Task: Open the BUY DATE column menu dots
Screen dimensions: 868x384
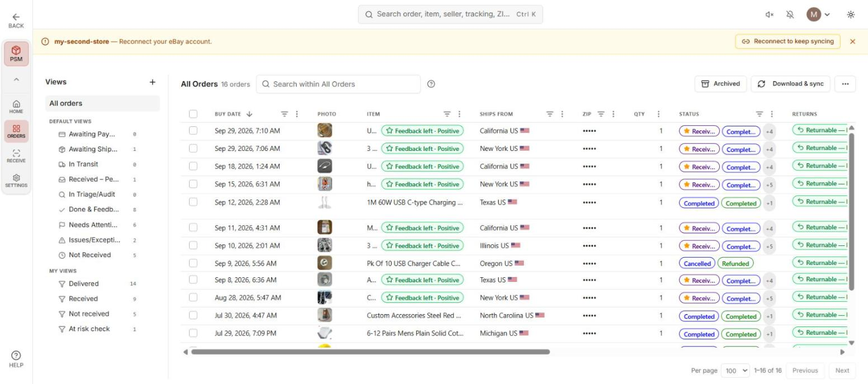Action: [x=297, y=114]
